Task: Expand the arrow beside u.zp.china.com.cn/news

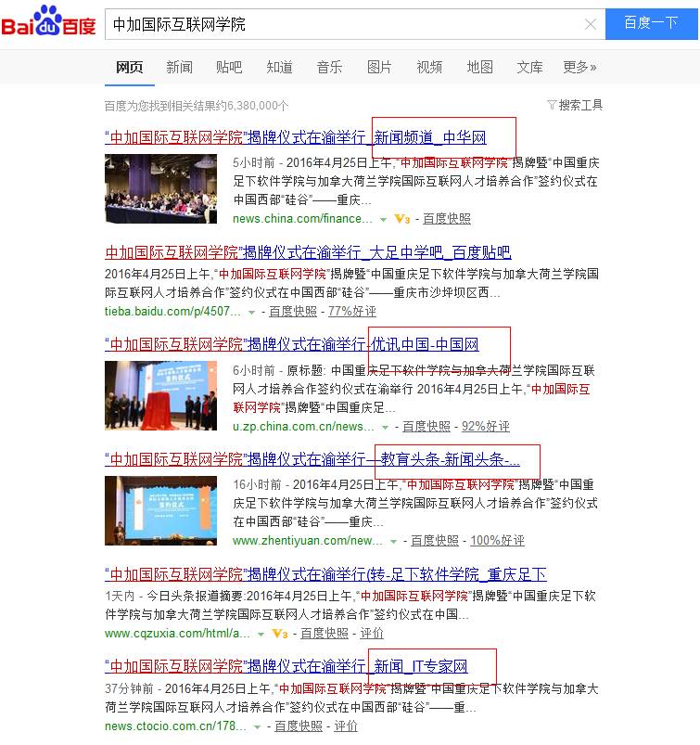Action: [x=385, y=427]
